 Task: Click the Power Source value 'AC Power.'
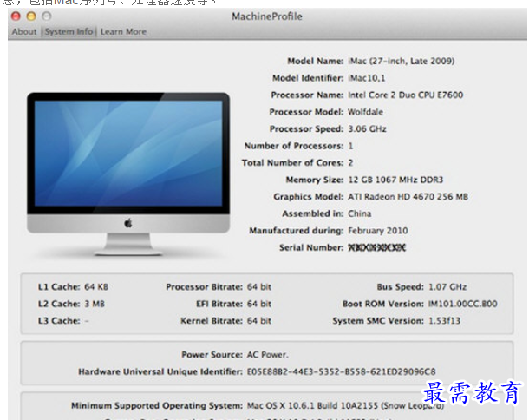(x=268, y=355)
